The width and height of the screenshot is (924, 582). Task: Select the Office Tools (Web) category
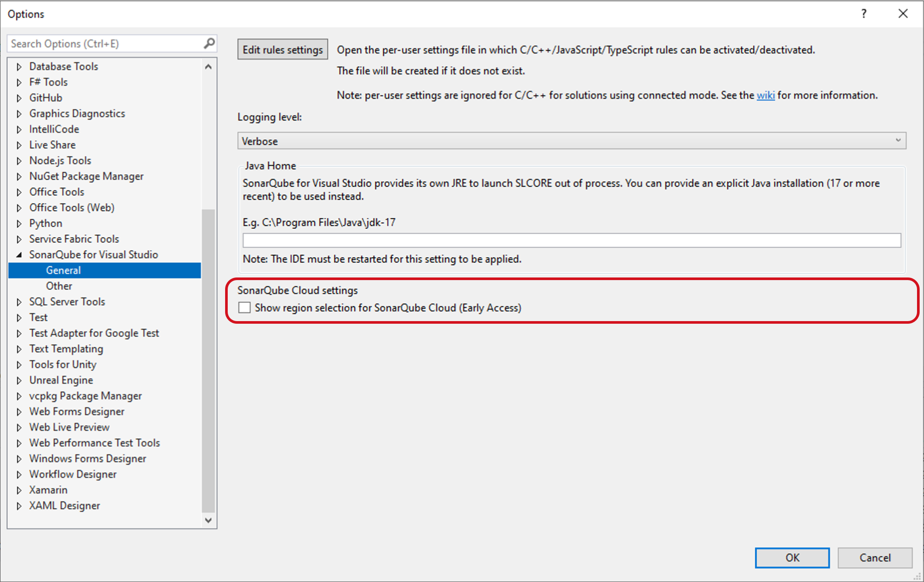72,208
